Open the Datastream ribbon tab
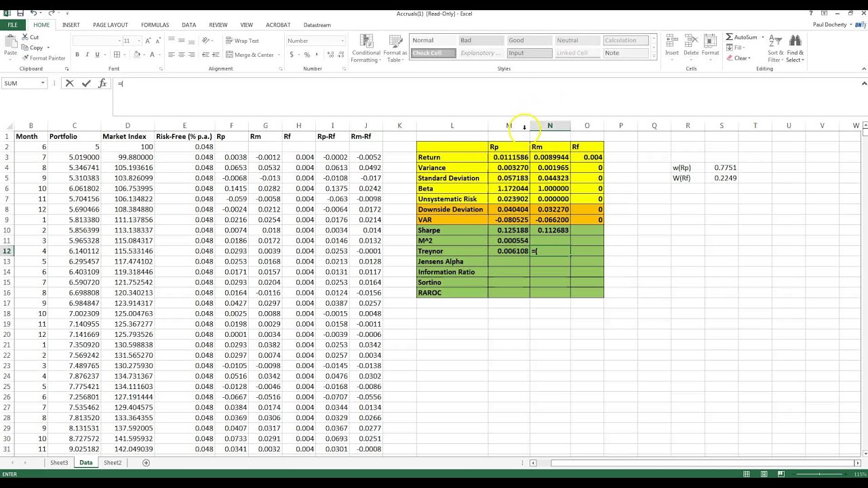868x488 pixels. click(x=317, y=25)
